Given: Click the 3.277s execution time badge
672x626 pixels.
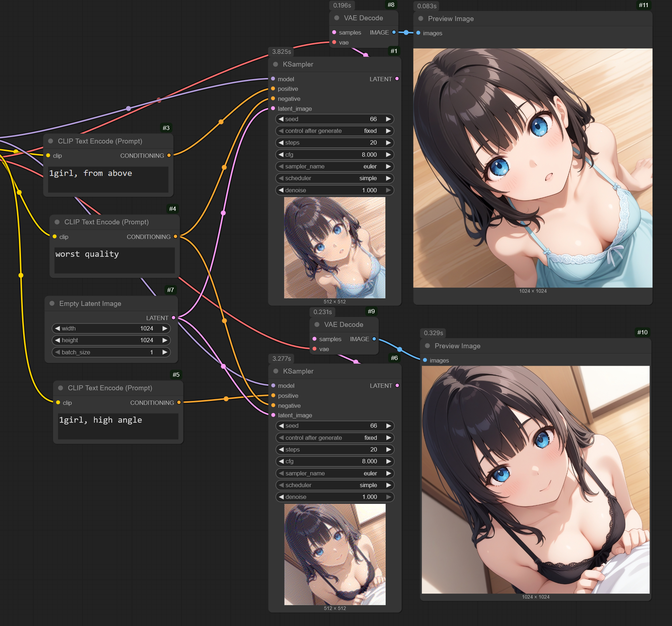Looking at the screenshot, I should (282, 358).
